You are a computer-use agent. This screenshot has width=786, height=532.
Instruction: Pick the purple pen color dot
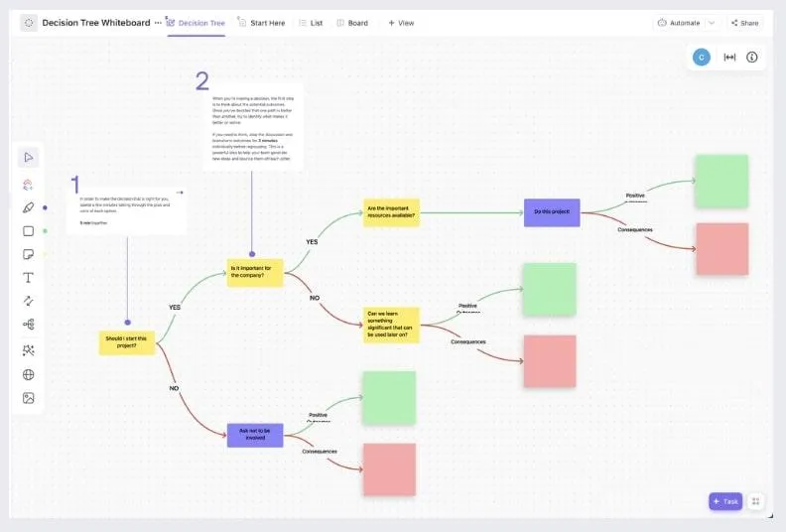point(45,207)
